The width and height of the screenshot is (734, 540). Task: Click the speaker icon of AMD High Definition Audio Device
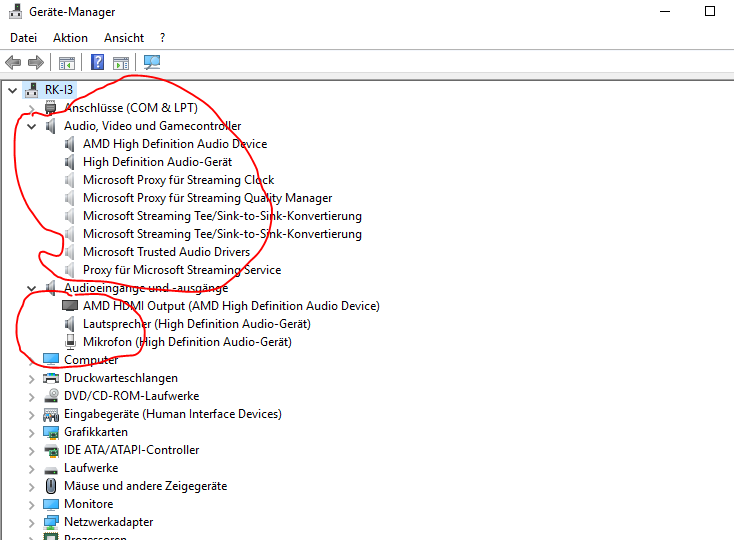click(70, 144)
